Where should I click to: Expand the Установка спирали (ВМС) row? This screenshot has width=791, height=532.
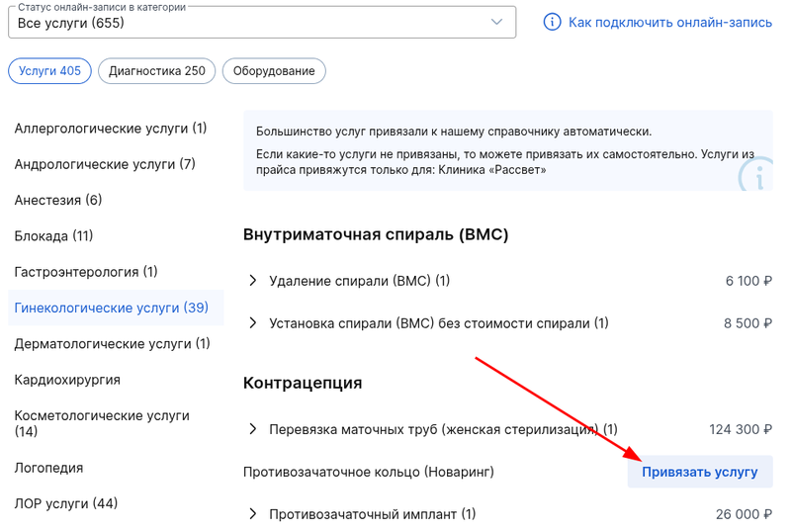pos(253,323)
